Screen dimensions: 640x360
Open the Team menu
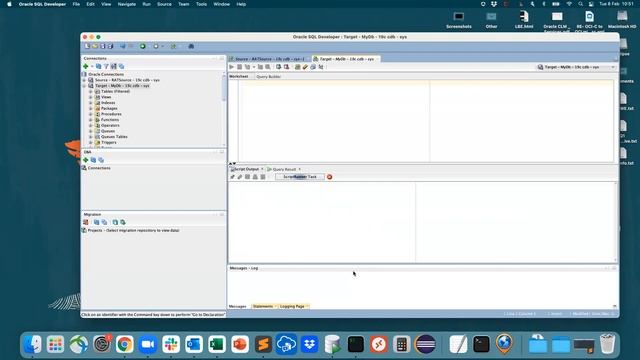pos(184,4)
